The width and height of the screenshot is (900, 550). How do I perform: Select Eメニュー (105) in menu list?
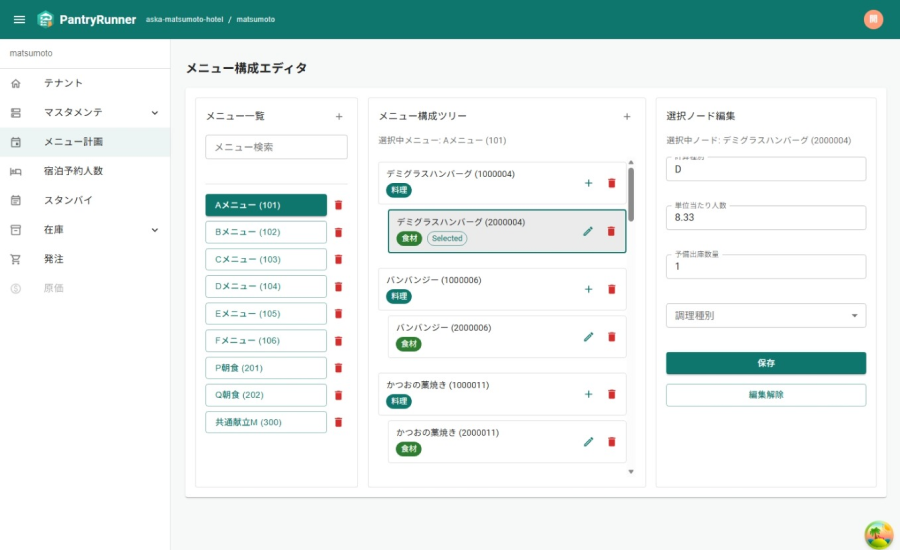point(266,313)
